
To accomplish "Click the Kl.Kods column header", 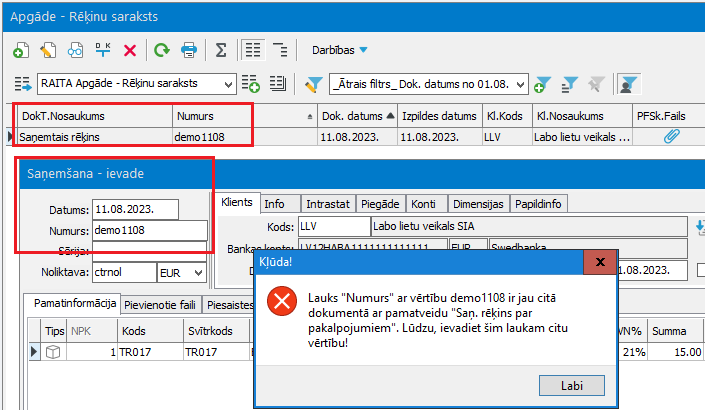I will point(507,116).
